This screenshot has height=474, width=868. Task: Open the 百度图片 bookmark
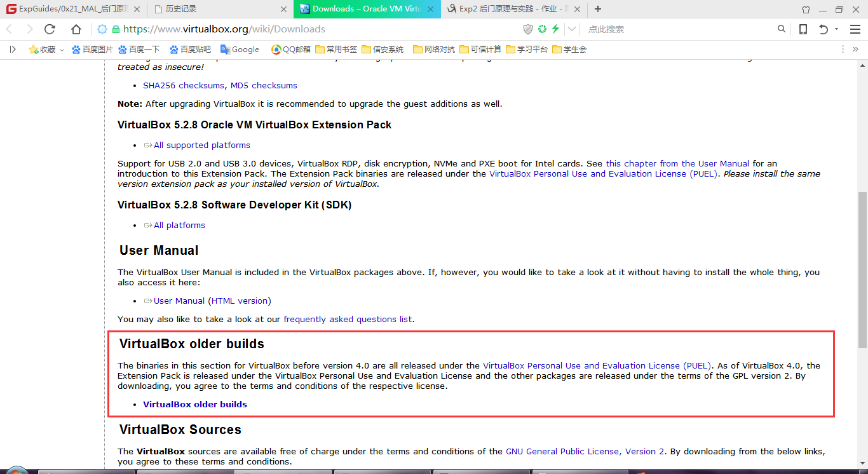92,49
